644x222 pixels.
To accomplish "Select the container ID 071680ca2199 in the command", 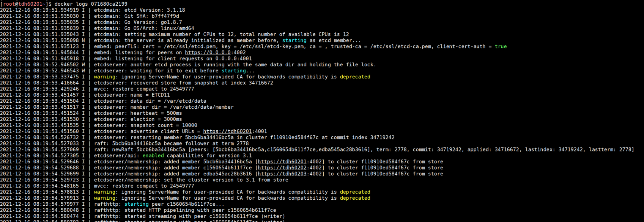I will (109, 4).
